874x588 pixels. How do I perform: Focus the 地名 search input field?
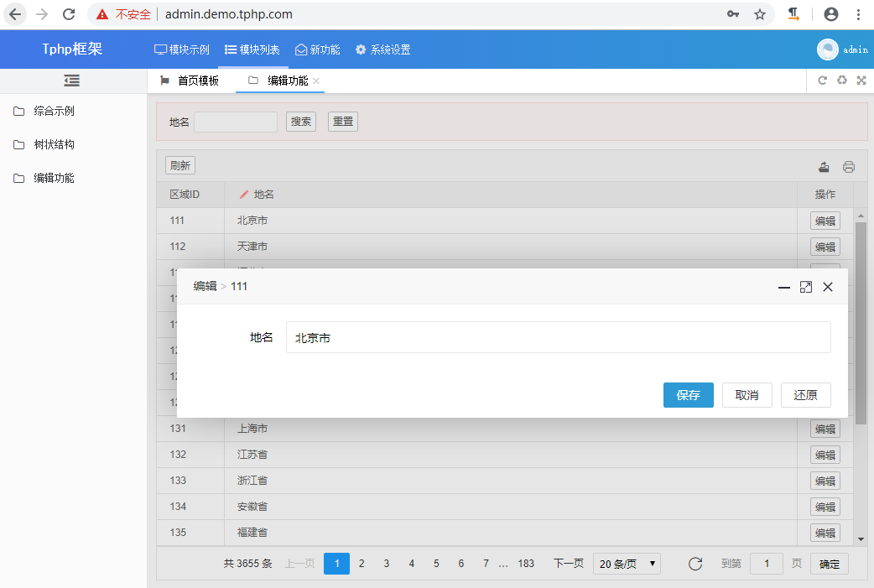[236, 122]
